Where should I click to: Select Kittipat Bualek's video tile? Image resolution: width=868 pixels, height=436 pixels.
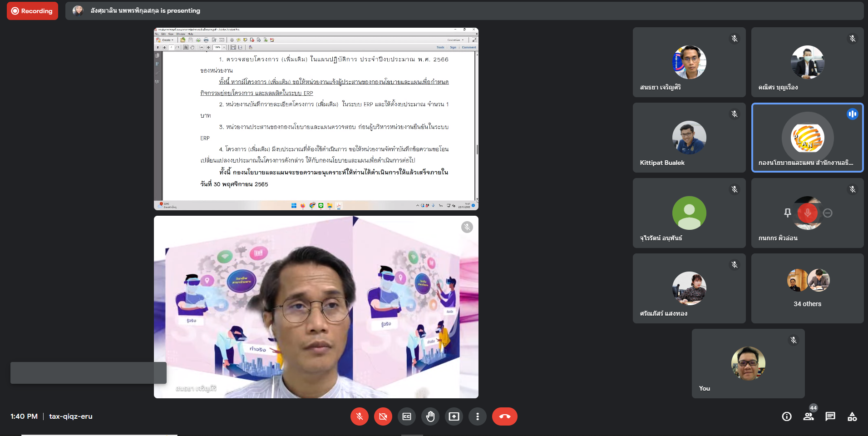689,138
